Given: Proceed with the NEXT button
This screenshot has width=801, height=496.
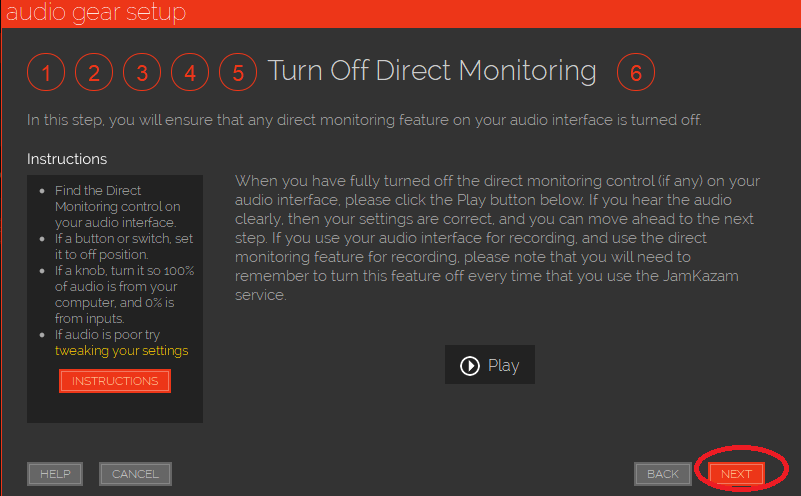Looking at the screenshot, I should point(736,474).
